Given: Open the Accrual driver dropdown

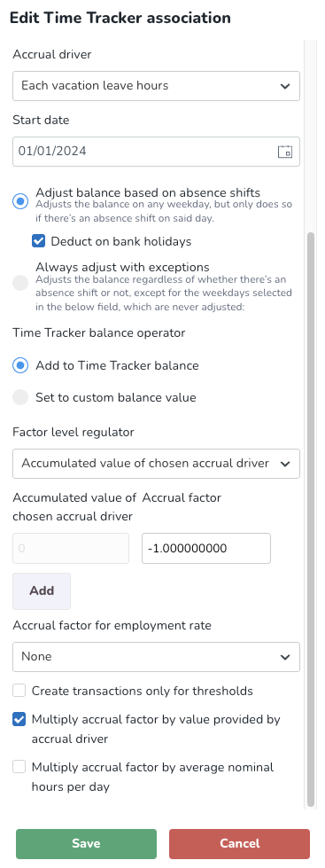Looking at the screenshot, I should pyautogui.click(x=156, y=86).
